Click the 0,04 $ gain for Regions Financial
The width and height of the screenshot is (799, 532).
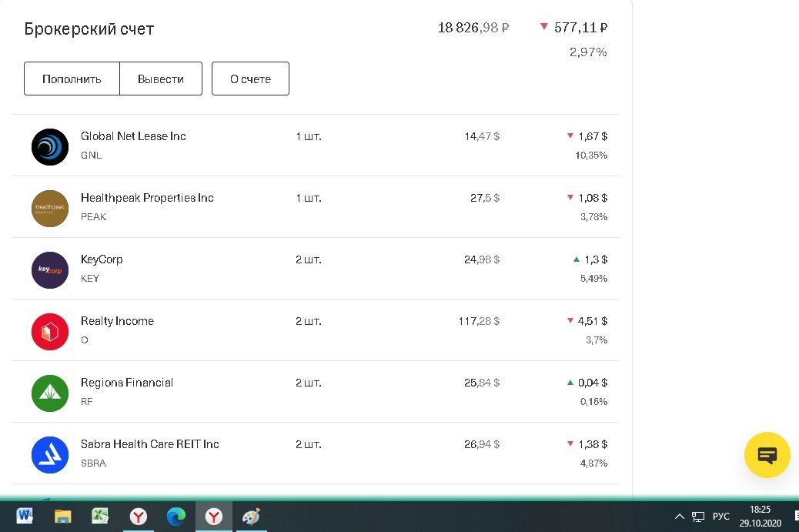(587, 383)
